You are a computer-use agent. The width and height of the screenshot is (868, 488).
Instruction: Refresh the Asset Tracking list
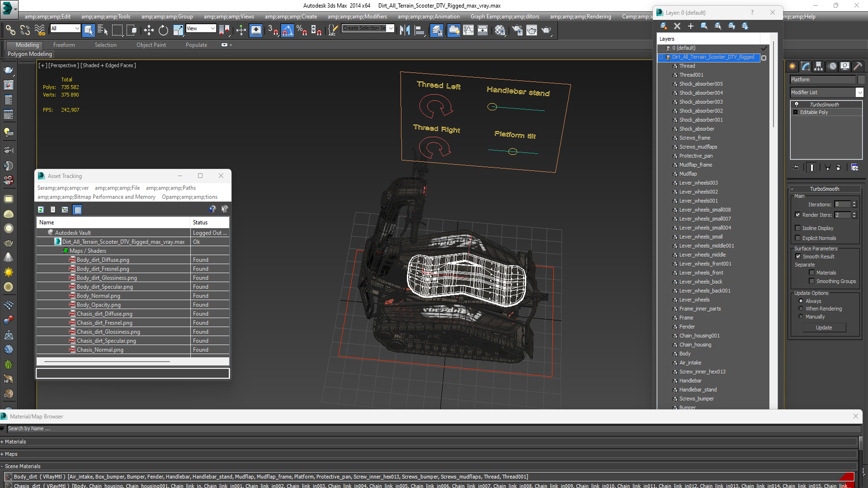point(41,210)
